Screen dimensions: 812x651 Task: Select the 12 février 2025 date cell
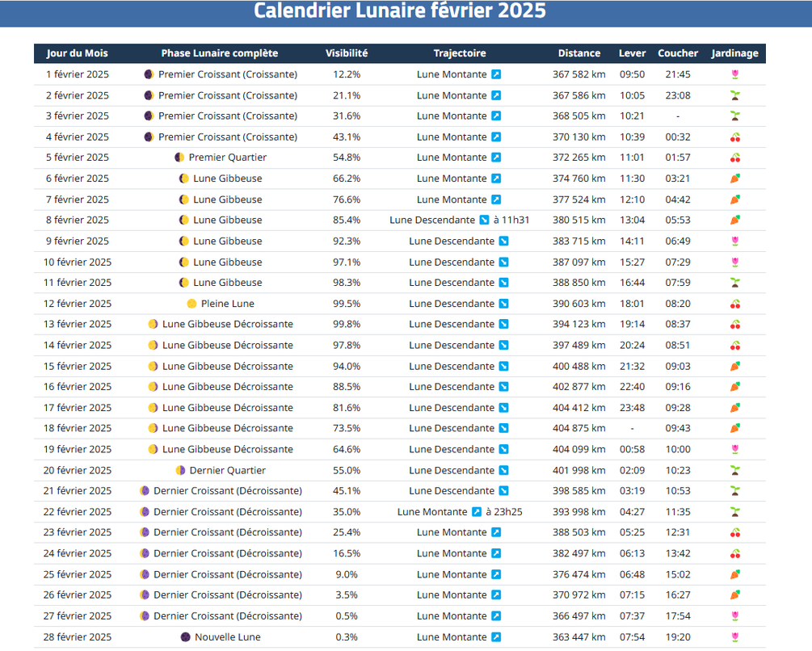coord(78,304)
